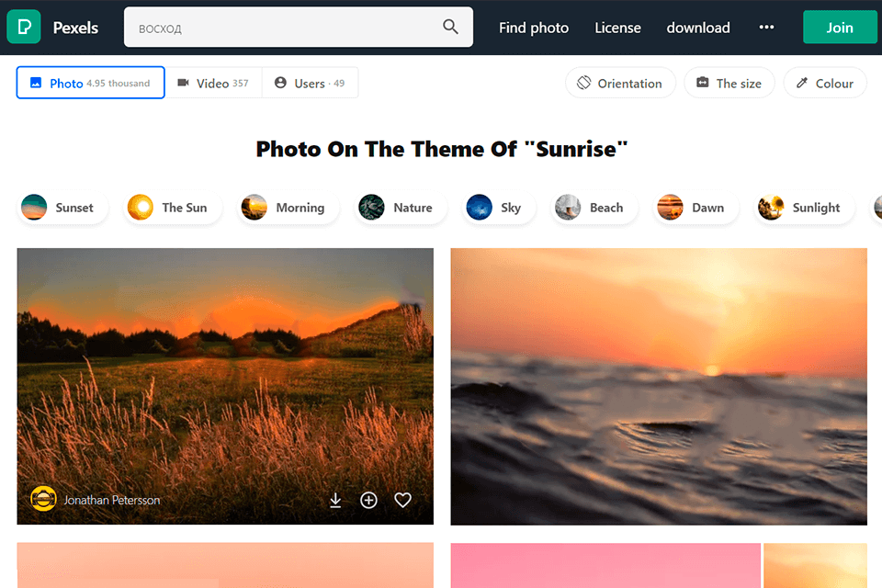Image resolution: width=882 pixels, height=588 pixels.
Task: Switch to the Video results tab
Action: (213, 82)
